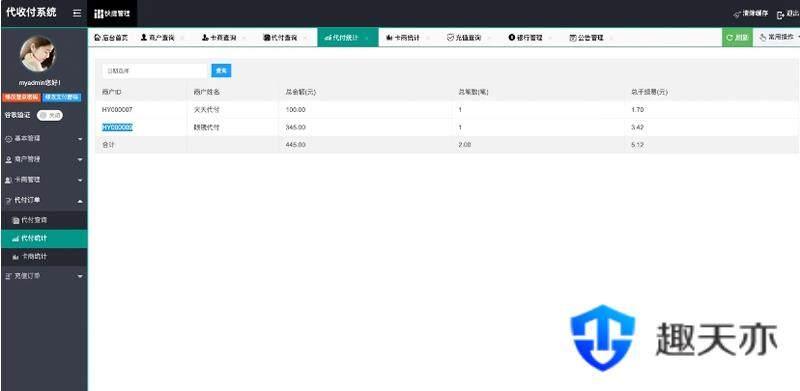Image resolution: width=800 pixels, height=391 pixels.
Task: Click the blue 修改支付密码 button
Action: 62,97
